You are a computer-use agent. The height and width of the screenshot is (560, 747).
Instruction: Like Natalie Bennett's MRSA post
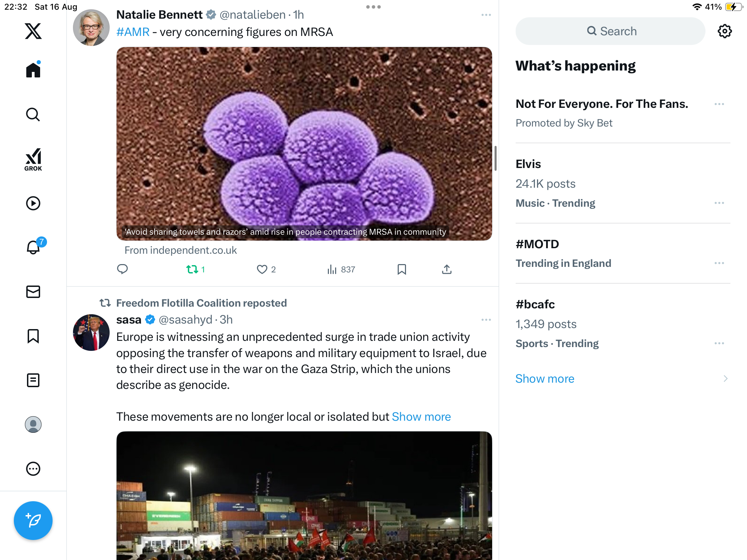(262, 269)
